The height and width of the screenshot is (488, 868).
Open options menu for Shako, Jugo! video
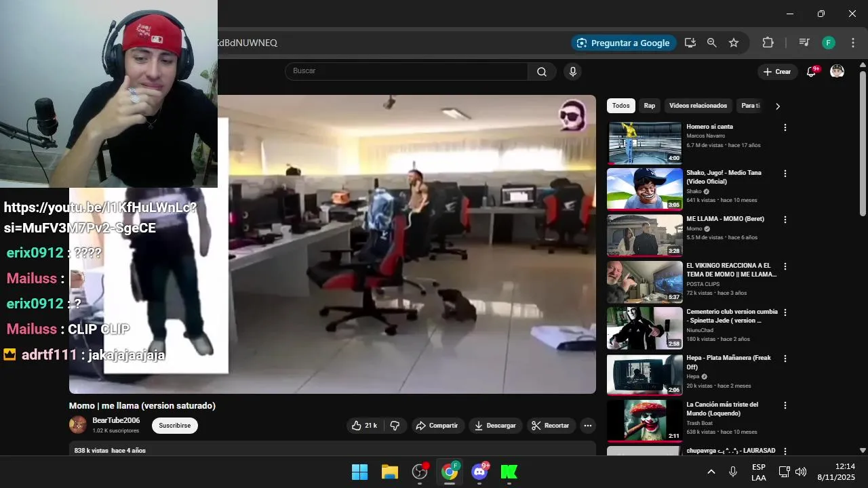785,174
